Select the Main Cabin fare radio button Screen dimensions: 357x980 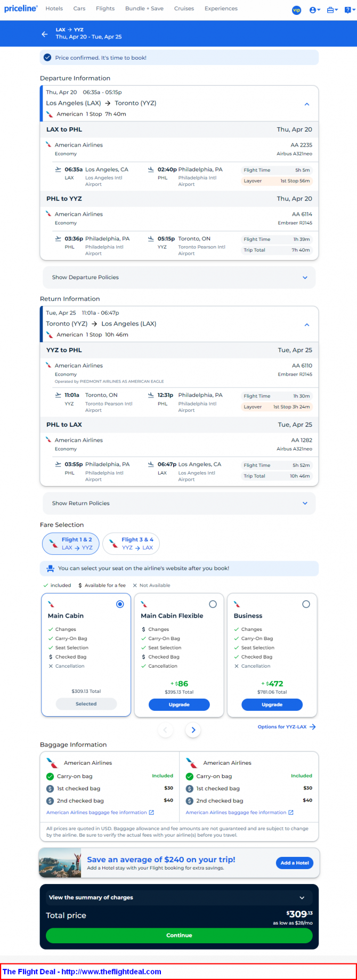click(120, 604)
